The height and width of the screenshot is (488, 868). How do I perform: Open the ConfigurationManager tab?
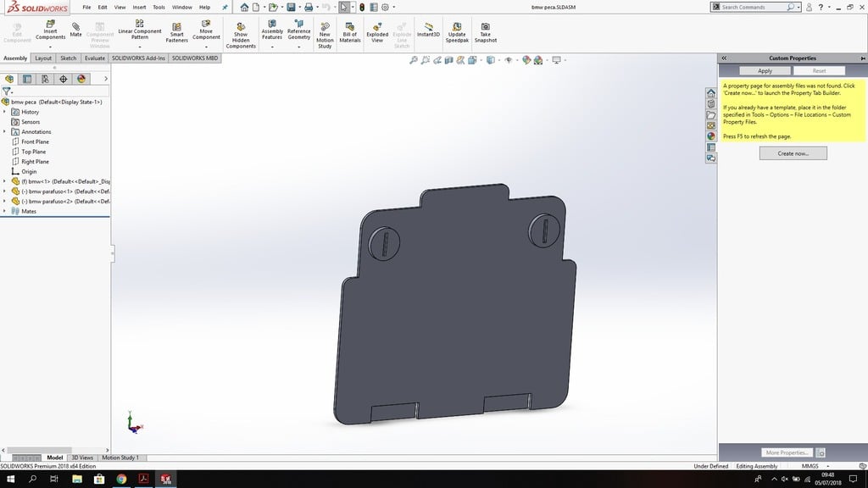pyautogui.click(x=45, y=79)
